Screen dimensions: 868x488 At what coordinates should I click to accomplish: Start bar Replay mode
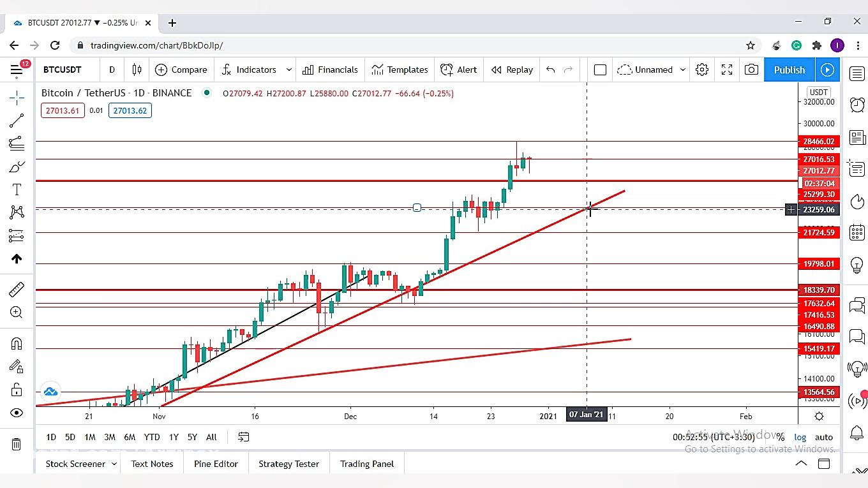pyautogui.click(x=512, y=70)
